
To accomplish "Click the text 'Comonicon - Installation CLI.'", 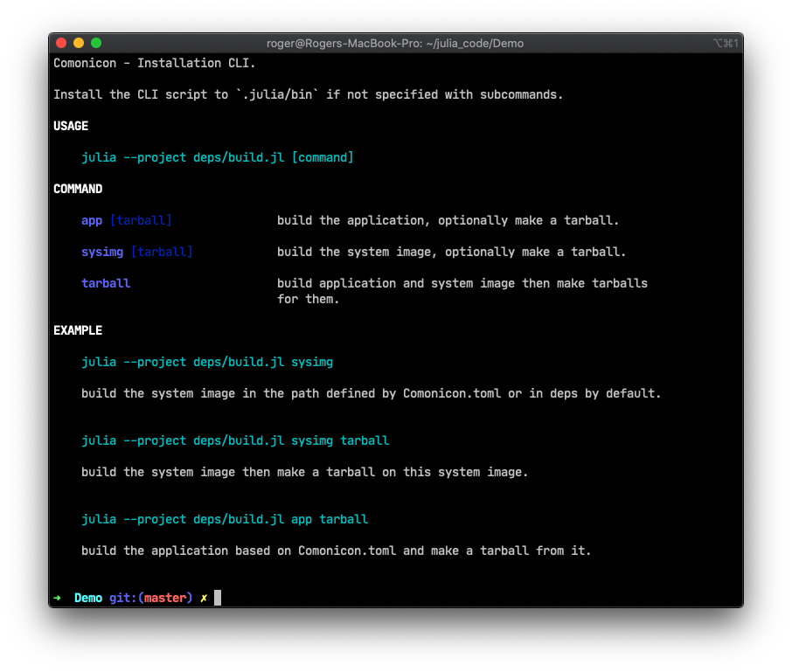I will (x=155, y=63).
